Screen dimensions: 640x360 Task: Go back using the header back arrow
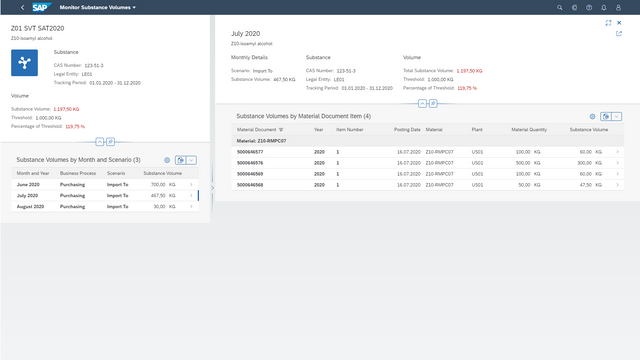click(x=22, y=7)
